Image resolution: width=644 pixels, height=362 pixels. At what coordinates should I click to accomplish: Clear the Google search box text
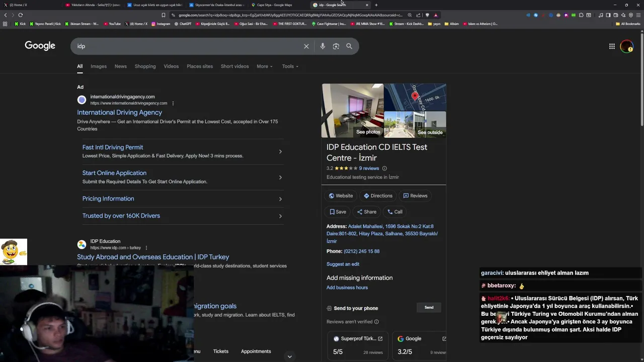306,46
